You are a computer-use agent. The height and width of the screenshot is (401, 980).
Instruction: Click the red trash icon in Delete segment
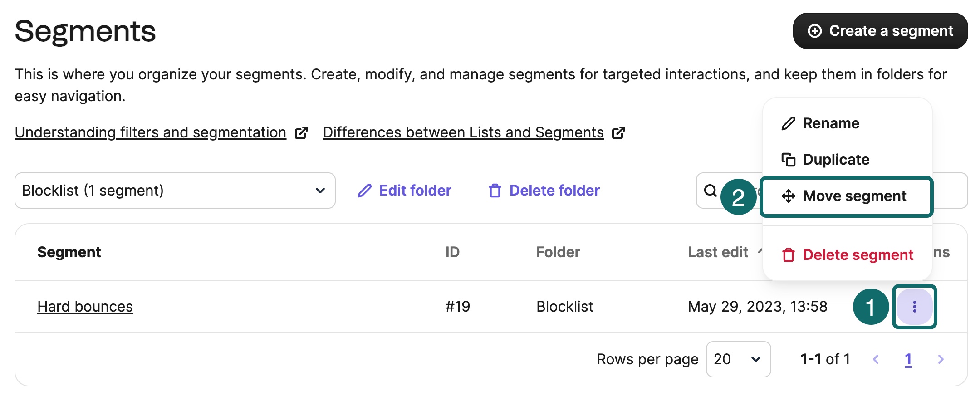click(788, 255)
